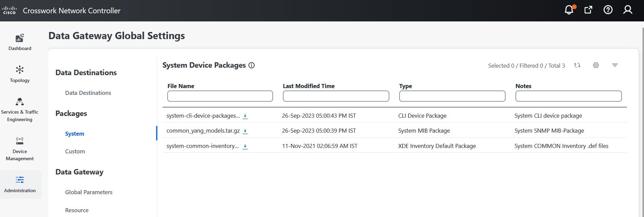644x217 pixels.
Task: Click system-cli-device-packages file name
Action: [x=203, y=116]
